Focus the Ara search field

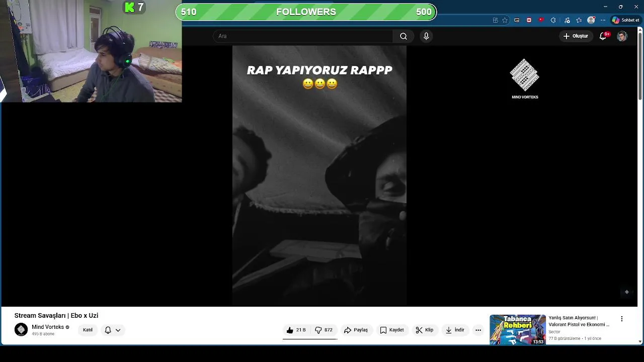(303, 36)
